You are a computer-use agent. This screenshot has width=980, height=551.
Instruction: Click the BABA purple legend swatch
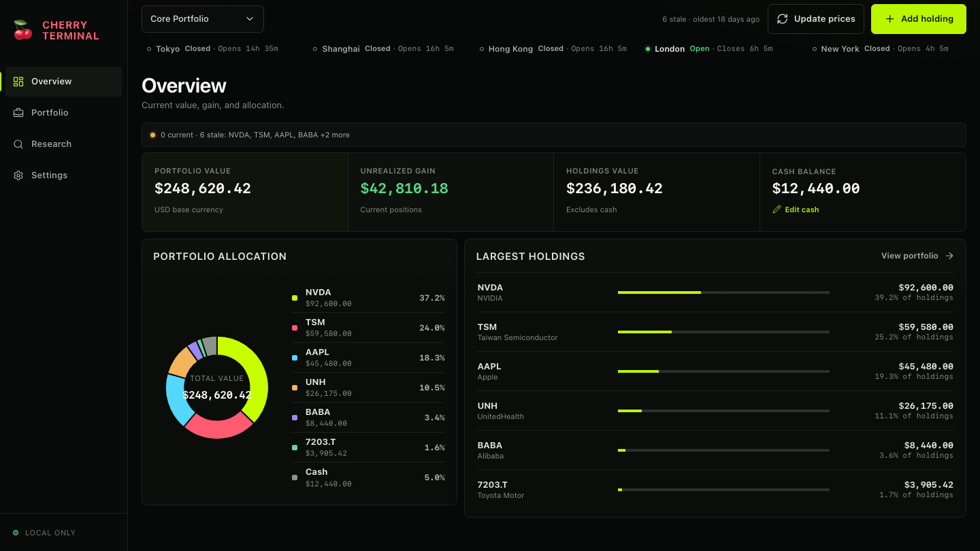pos(295,418)
